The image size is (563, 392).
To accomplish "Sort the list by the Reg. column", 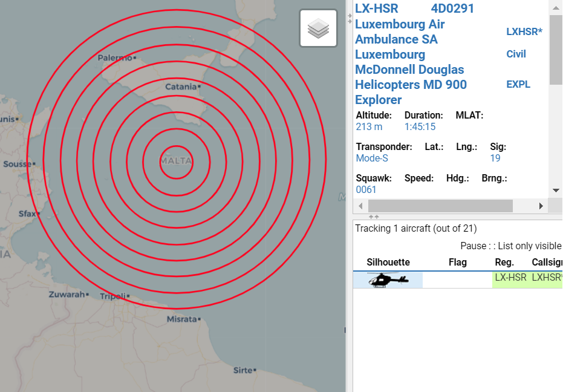I will (503, 262).
